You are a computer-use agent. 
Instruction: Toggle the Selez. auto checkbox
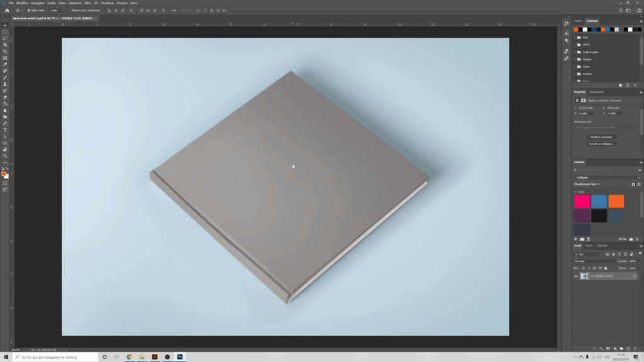(x=30, y=11)
